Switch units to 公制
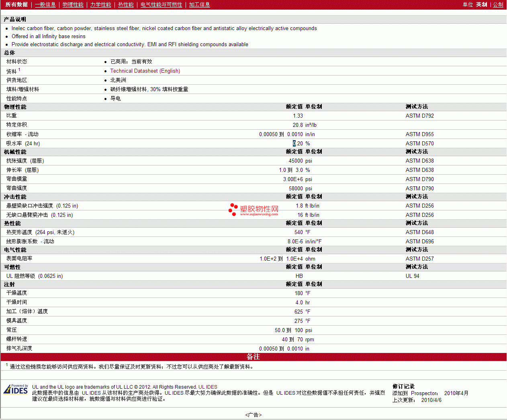 (498, 5)
